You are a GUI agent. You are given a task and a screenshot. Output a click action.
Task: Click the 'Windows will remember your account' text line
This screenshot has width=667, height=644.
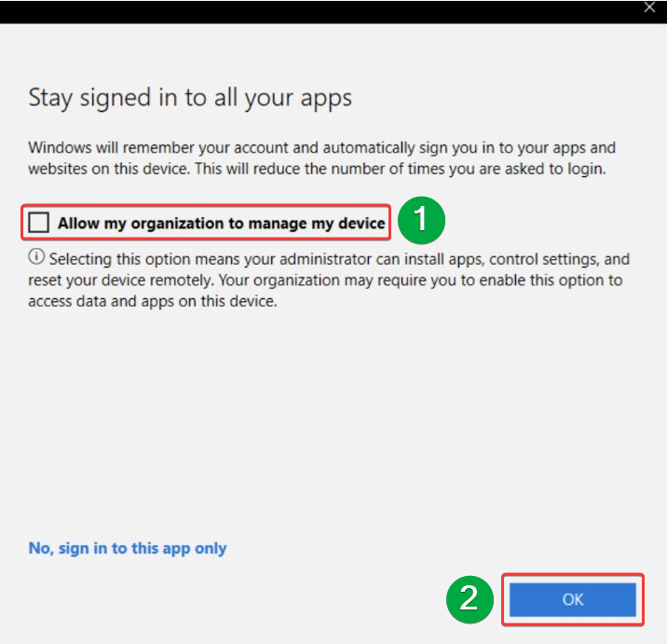pos(321,148)
